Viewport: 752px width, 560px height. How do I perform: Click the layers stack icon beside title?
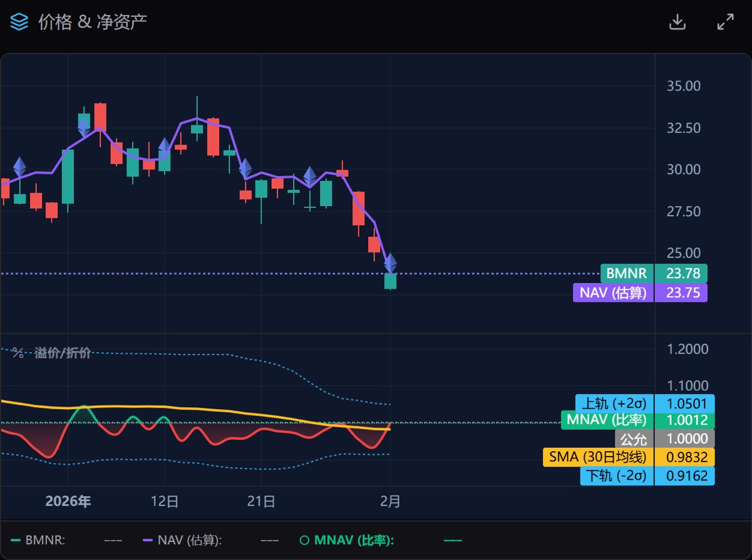[19, 22]
